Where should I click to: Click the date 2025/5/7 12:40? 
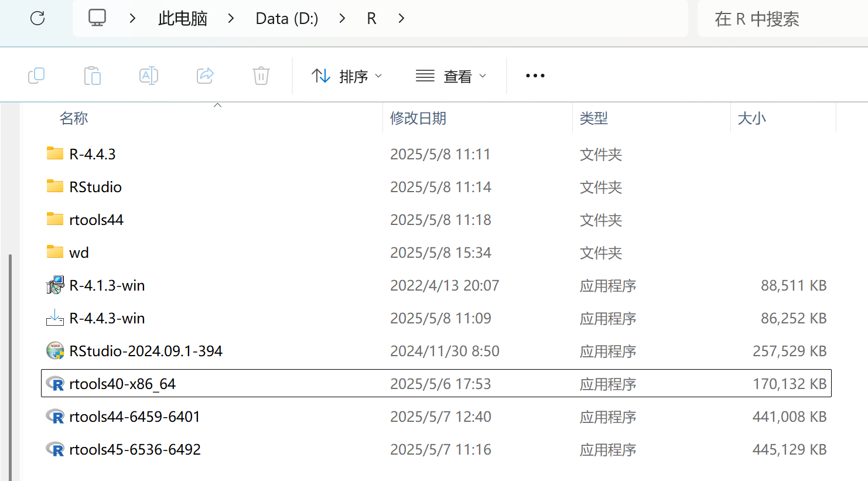pos(441,417)
